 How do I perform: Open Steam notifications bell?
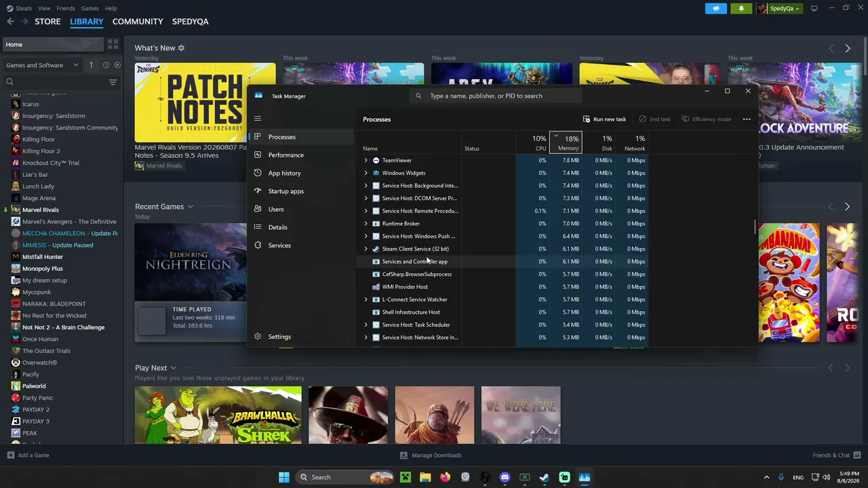tap(741, 8)
